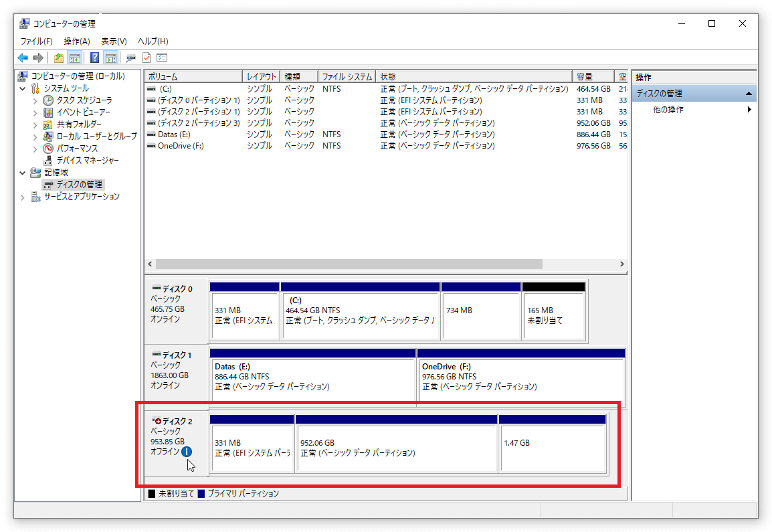Toggle the show/hide console tree button
This screenshot has width=772, height=532.
pos(75,58)
